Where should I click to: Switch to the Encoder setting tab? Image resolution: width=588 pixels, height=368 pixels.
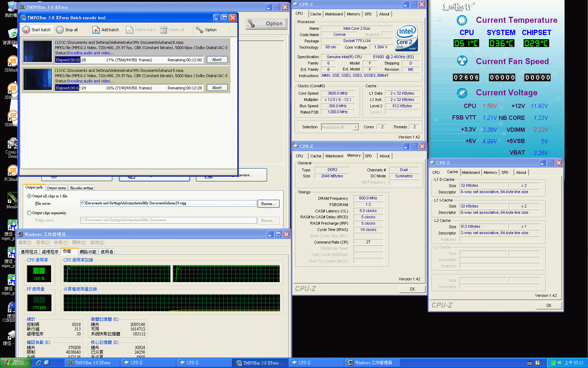[82, 188]
